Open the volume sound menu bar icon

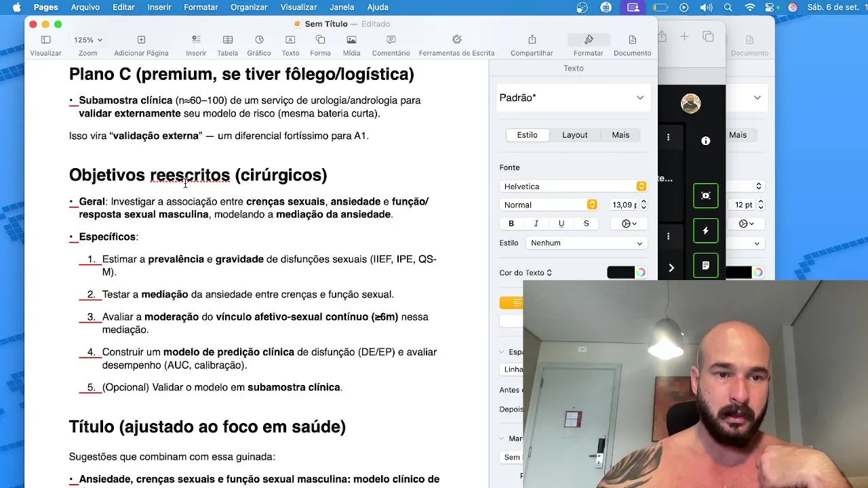pos(706,7)
